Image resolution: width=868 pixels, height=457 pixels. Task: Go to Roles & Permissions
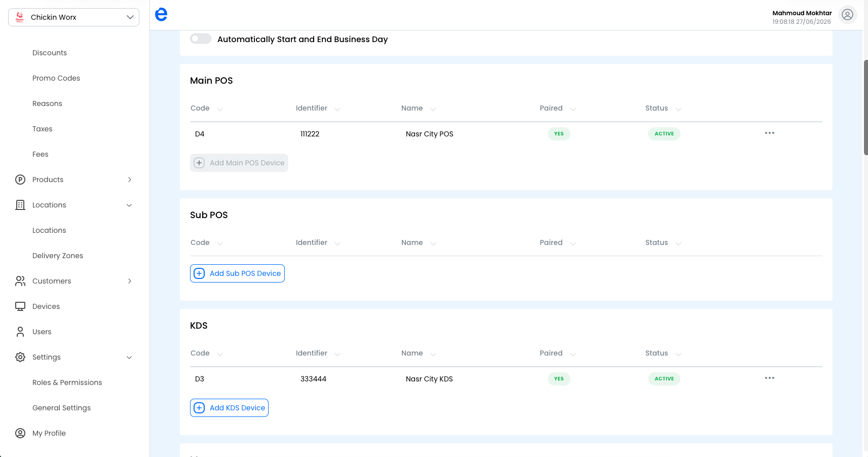pyautogui.click(x=67, y=382)
